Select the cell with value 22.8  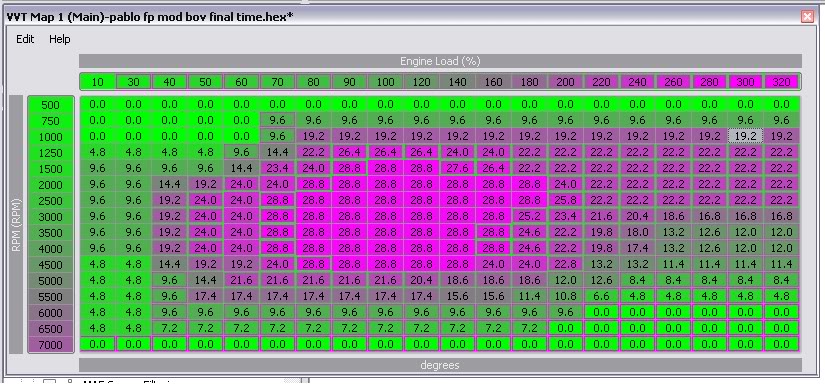pyautogui.click(x=566, y=265)
